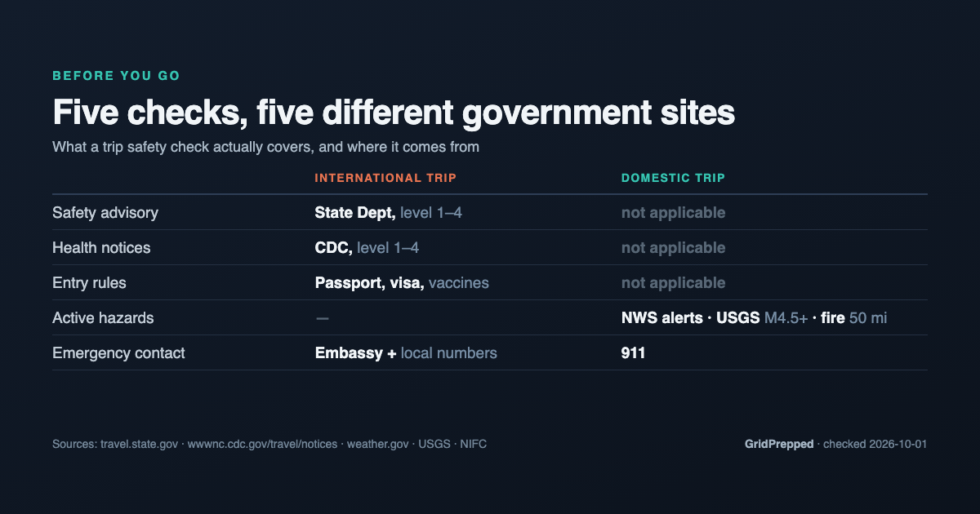Image resolution: width=980 pixels, height=514 pixels.
Task: Click "NIFC" in the sources footer
Action: tap(474, 445)
